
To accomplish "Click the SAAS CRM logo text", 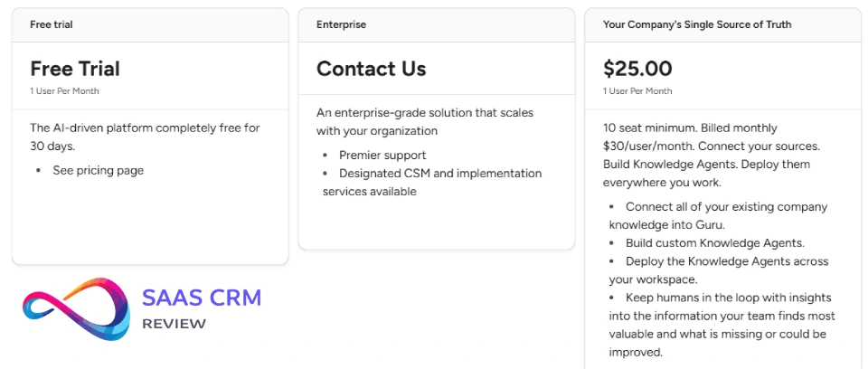I will [202, 299].
